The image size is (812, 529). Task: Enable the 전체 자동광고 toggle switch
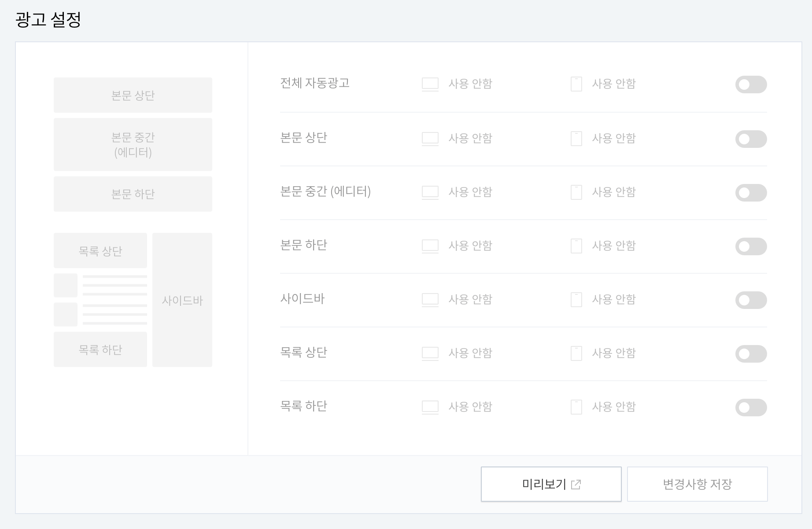pyautogui.click(x=750, y=84)
